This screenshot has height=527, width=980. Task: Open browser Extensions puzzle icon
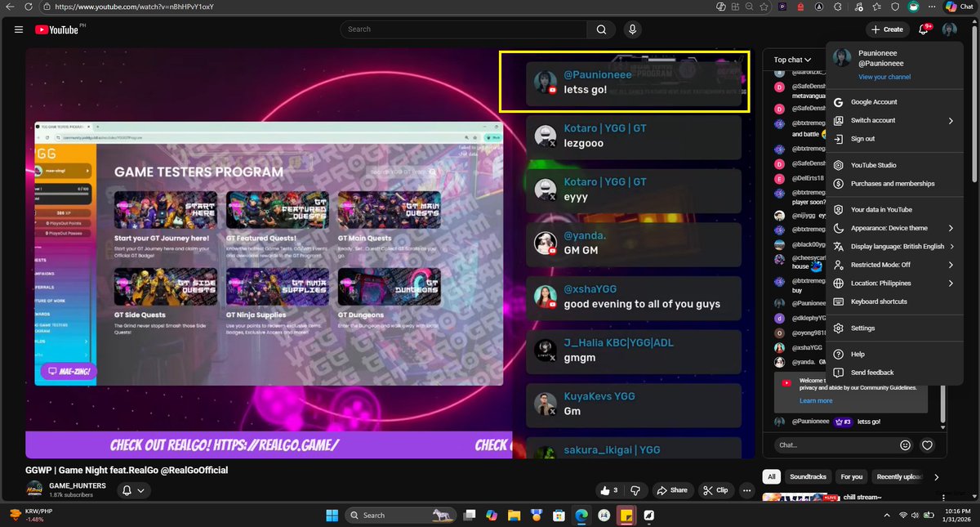[x=839, y=7]
